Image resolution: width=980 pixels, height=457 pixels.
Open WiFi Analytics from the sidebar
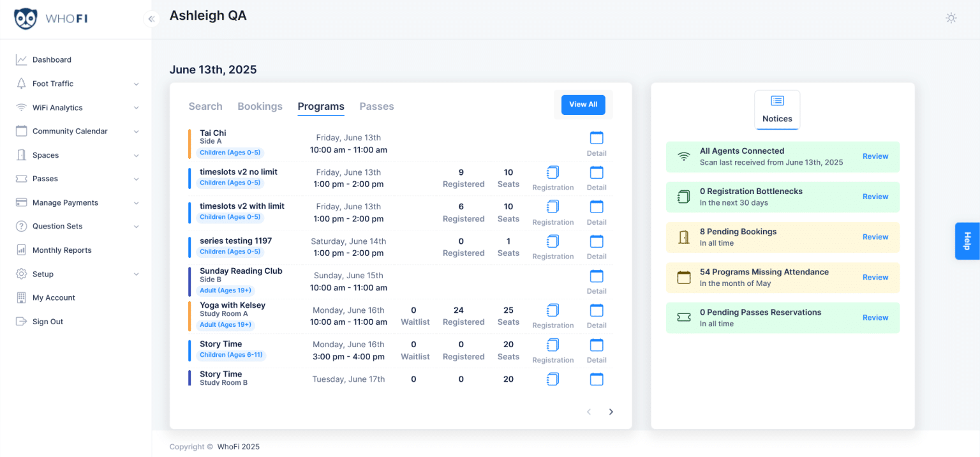pyautogui.click(x=20, y=107)
